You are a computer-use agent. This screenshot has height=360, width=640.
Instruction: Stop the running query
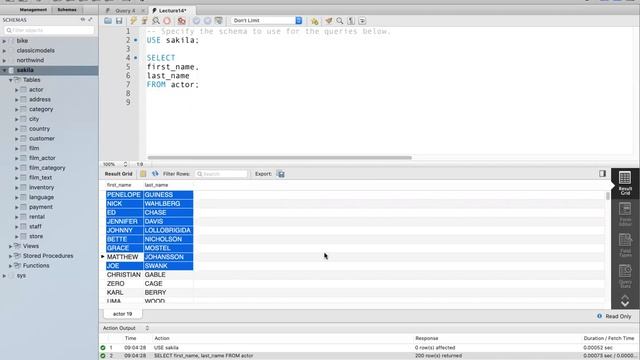click(x=167, y=20)
